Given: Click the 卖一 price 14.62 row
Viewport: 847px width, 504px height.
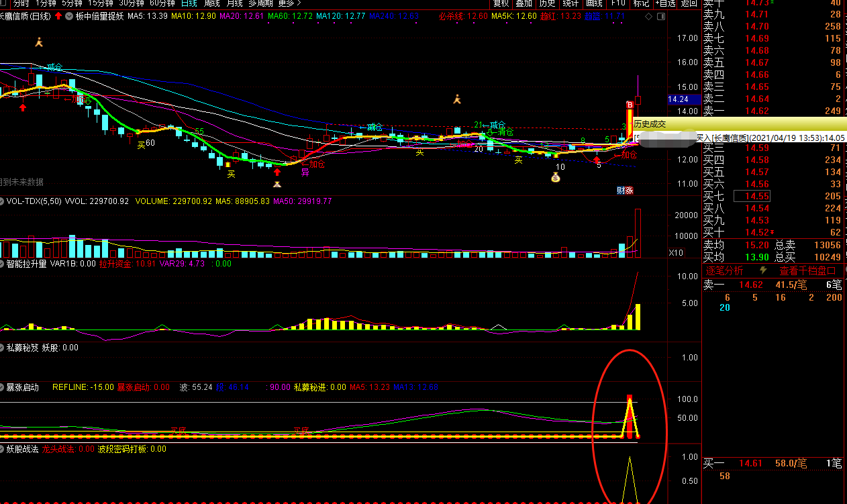Looking at the screenshot, I should point(773,111).
